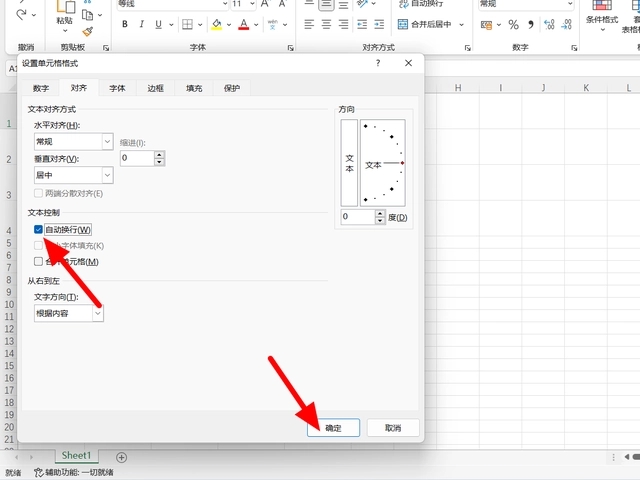
Task: Click the Bold (B) formatting icon
Action: (x=122, y=24)
